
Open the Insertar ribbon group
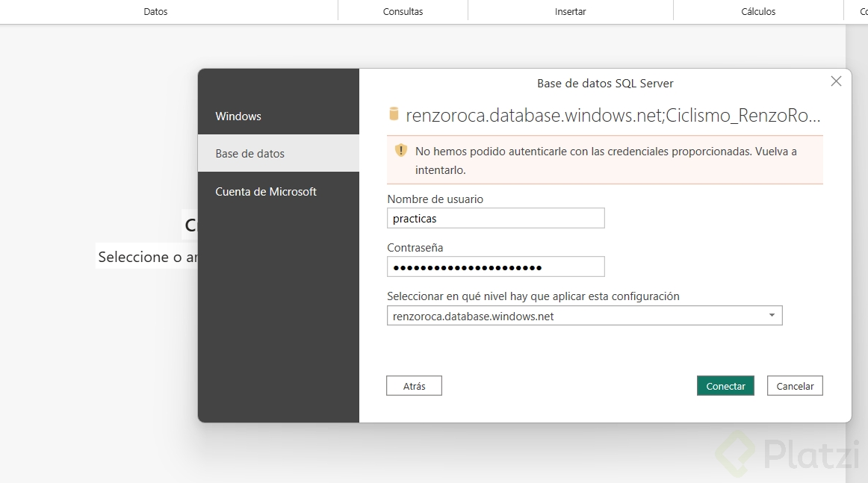(x=570, y=11)
